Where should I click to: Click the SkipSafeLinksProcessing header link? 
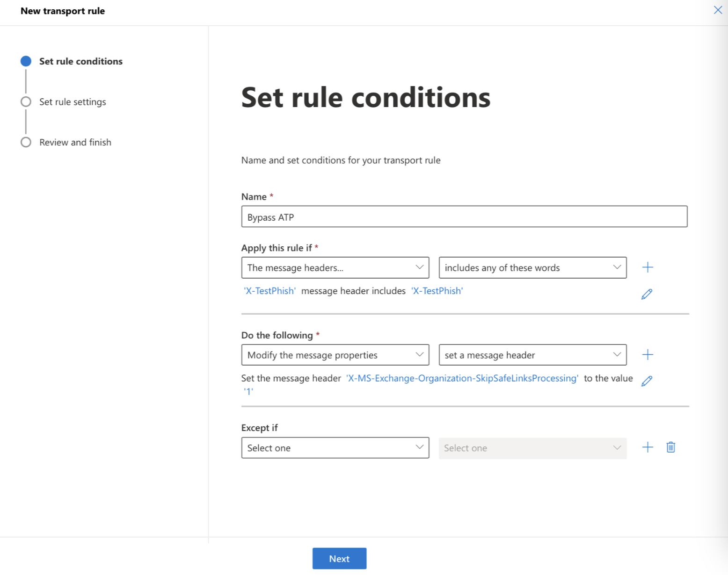pos(462,378)
